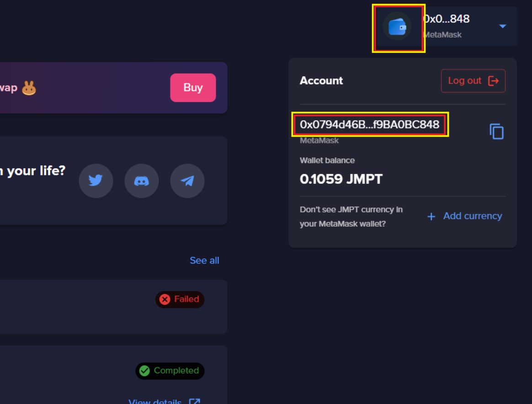The image size is (532, 404).
Task: Click the Wallet balance label
Action: [x=327, y=160]
